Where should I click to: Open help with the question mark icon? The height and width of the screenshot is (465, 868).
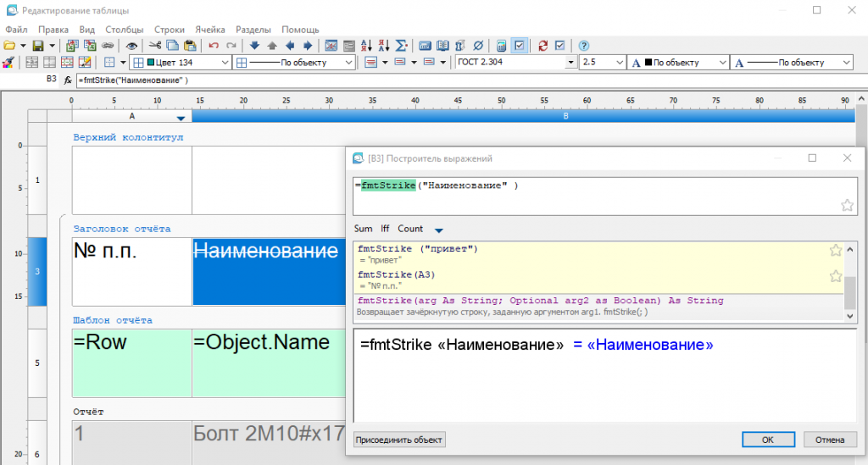click(x=583, y=46)
